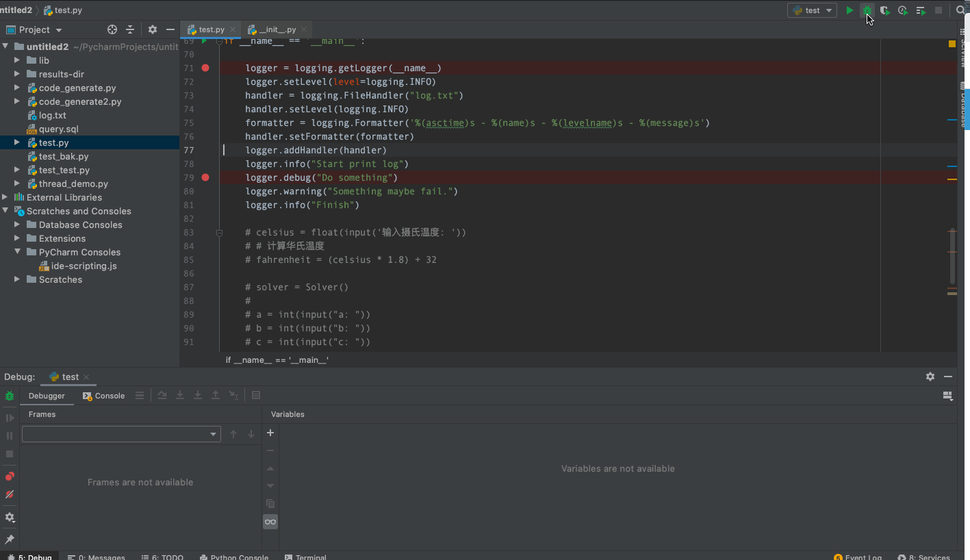Toggle breakpoint on line 79
This screenshot has width=970, height=560.
coord(205,177)
